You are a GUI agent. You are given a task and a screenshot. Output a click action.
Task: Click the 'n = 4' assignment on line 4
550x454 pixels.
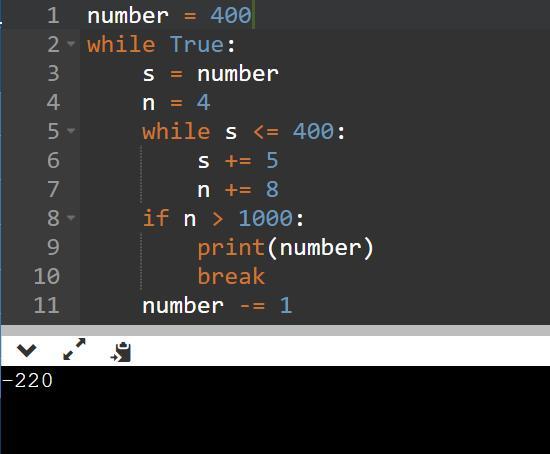tap(176, 103)
